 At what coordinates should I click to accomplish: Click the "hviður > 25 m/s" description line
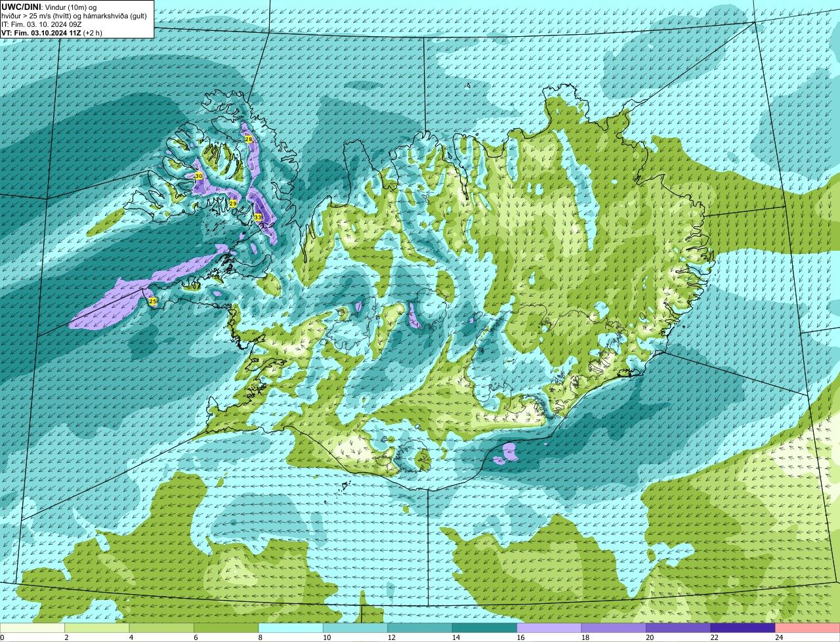tap(74, 16)
